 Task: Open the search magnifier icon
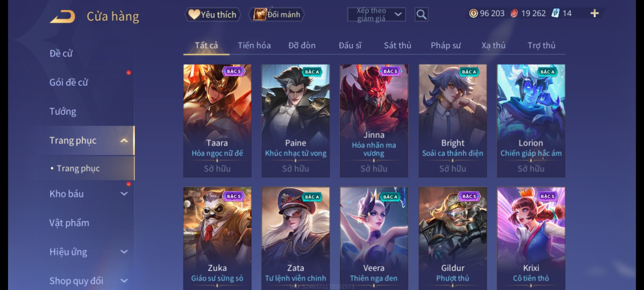click(x=421, y=15)
